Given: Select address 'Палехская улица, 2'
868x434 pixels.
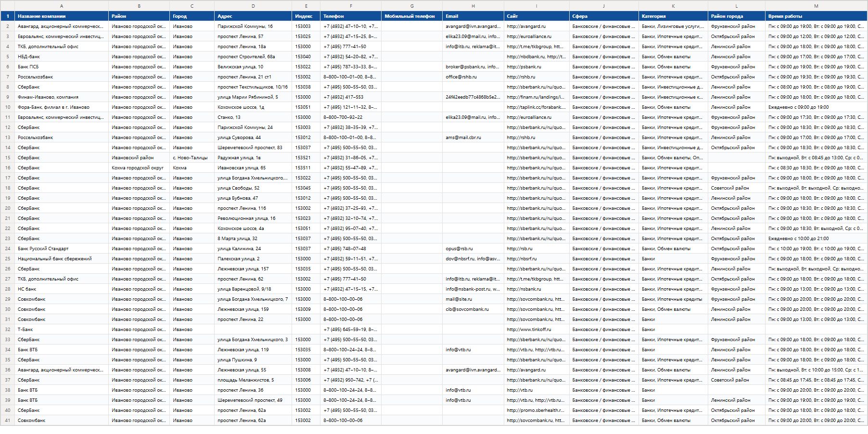Looking at the screenshot, I should click(x=253, y=258).
